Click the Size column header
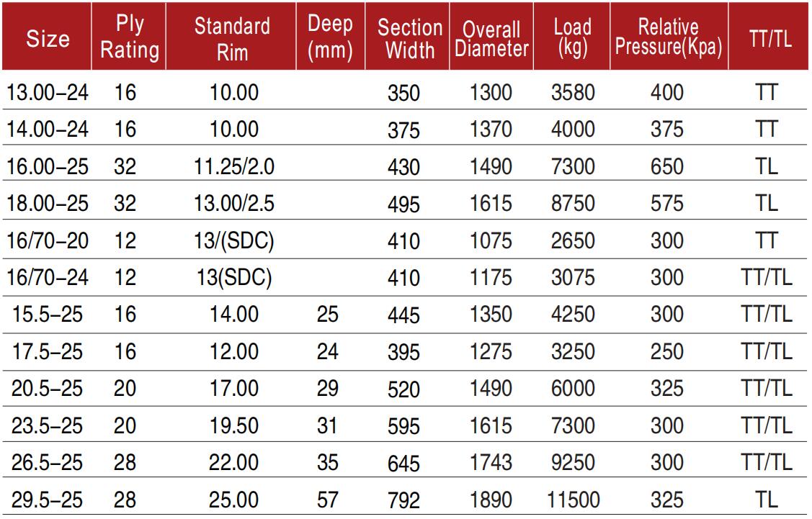 coord(48,39)
